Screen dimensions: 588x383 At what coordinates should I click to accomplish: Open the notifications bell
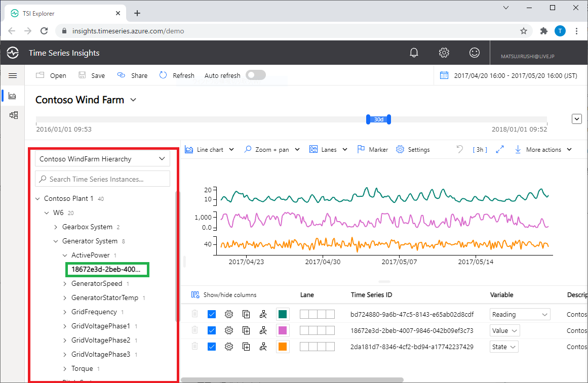[x=414, y=53]
